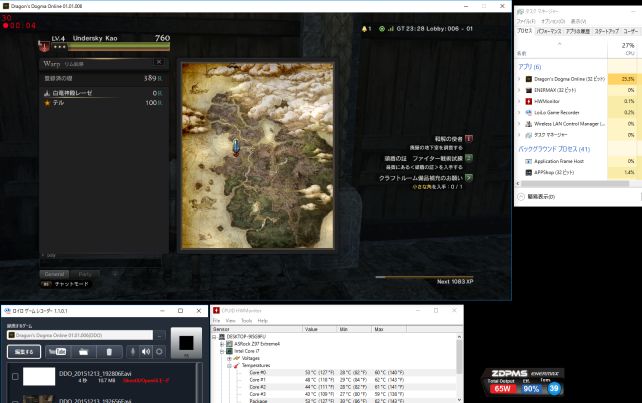Screen dimensions: 642x403
Task: Click the CPU column header in Task Manager
Action: [x=624, y=49]
